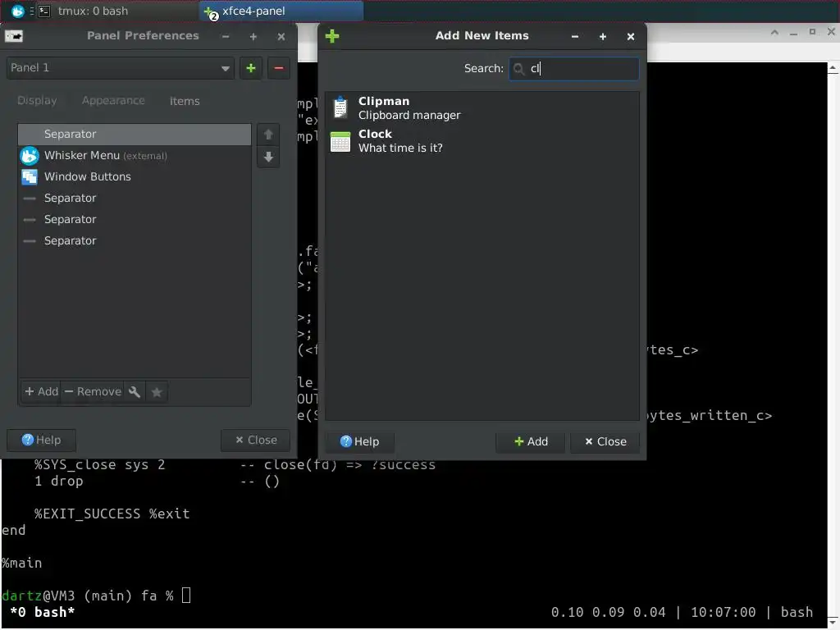Click the terminal prompt line
Screen dimensions: 840x630
pos(96,596)
